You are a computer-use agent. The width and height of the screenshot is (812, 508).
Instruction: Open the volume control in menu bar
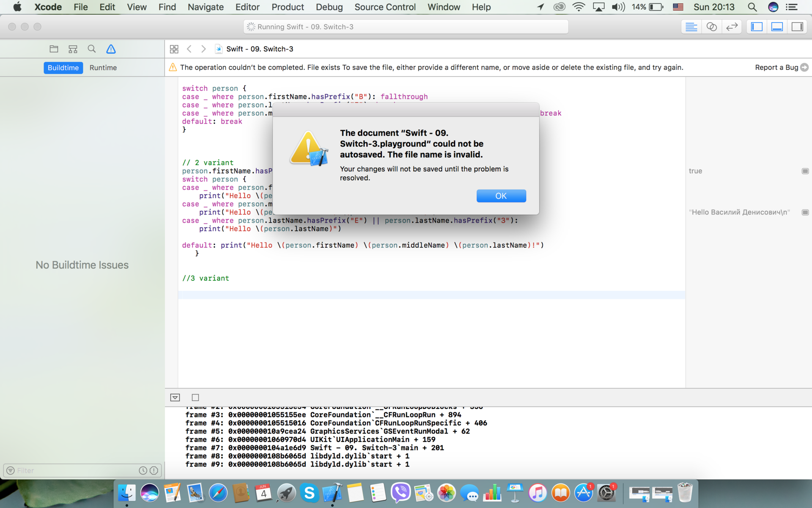(618, 7)
